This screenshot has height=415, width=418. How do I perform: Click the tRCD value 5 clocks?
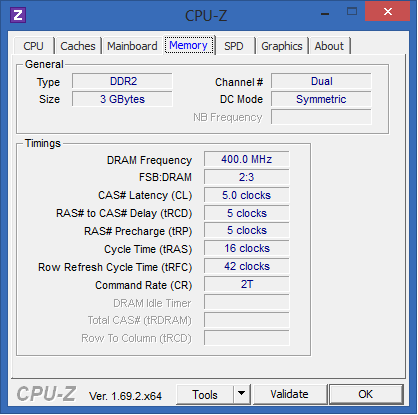point(247,213)
